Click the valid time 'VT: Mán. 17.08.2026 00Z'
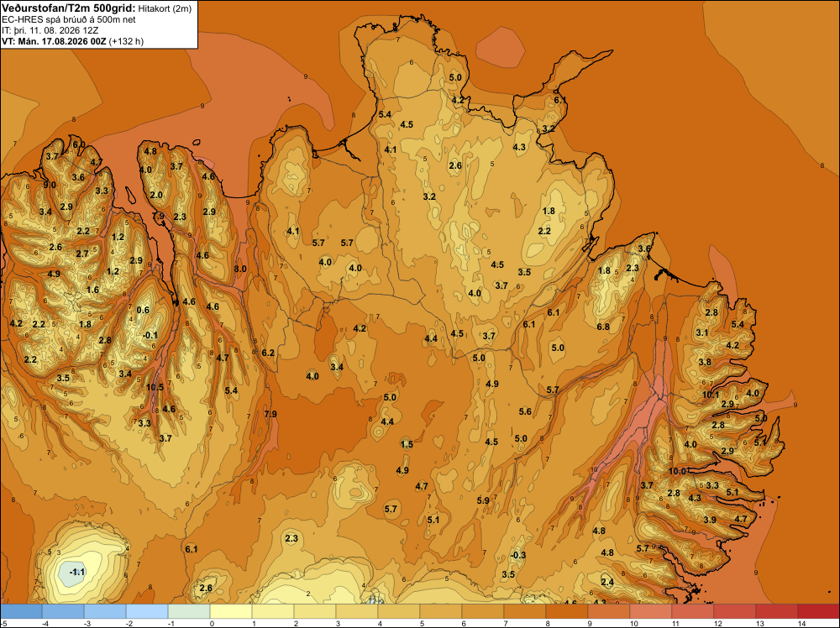 pos(54,41)
